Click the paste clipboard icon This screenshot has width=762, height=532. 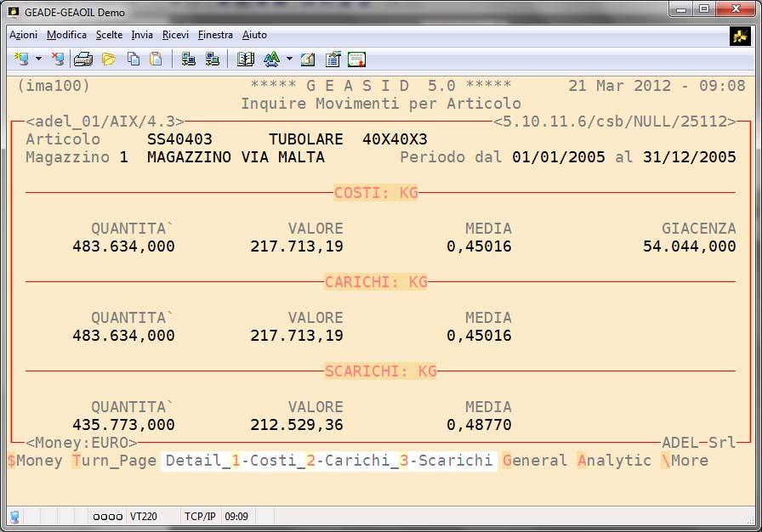156,59
